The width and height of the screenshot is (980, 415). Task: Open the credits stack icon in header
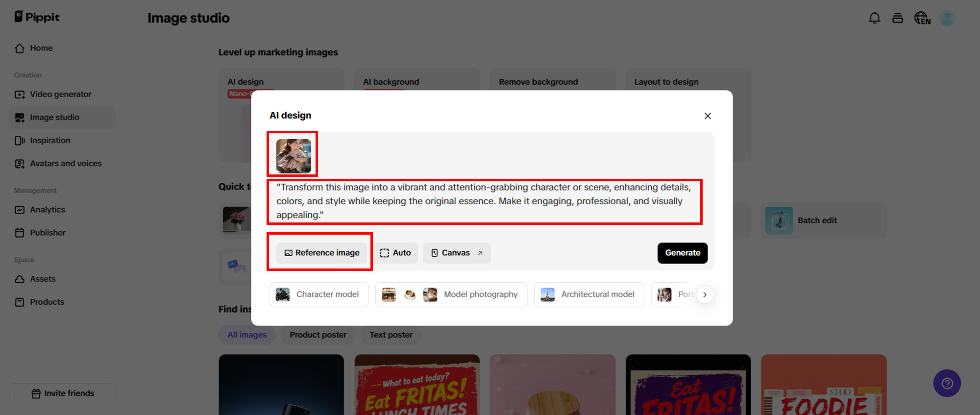pos(897,18)
